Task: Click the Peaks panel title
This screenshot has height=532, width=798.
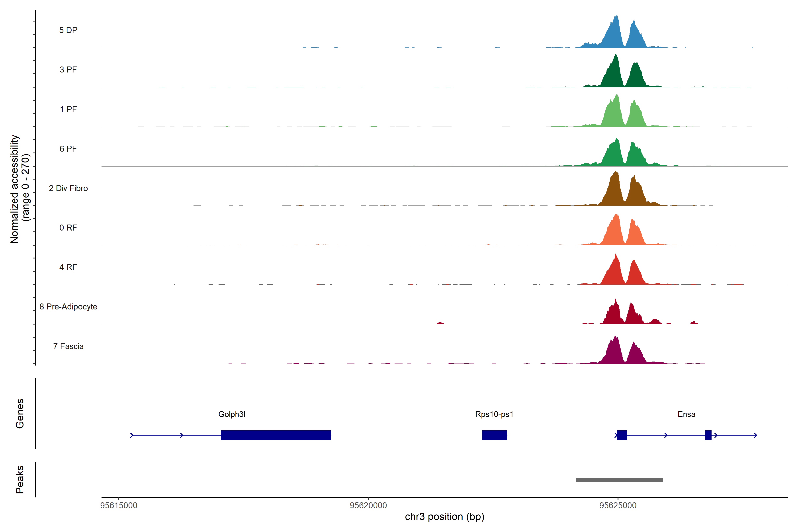Action: tap(20, 479)
